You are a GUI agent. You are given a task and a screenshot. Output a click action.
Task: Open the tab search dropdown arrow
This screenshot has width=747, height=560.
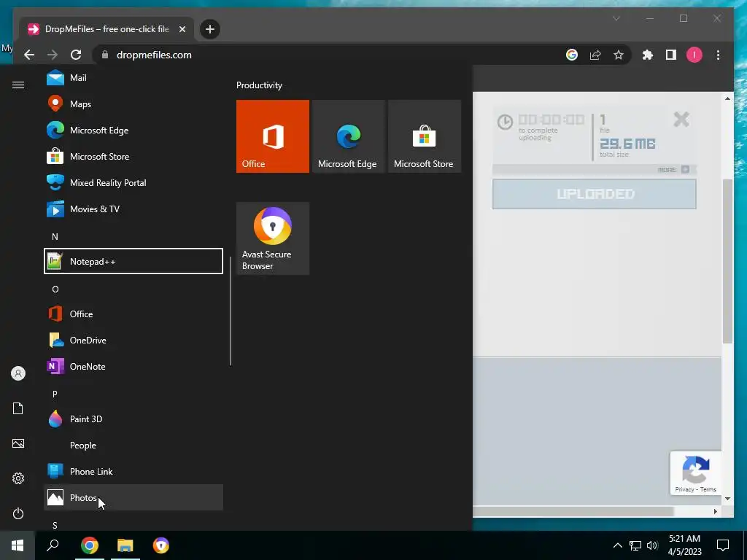click(616, 18)
